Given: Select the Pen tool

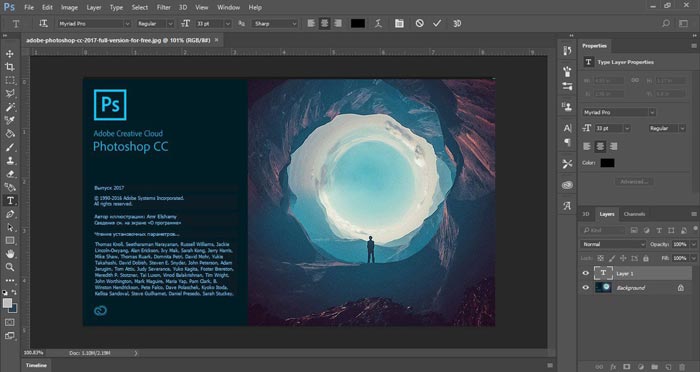Looking at the screenshot, I should coord(9,214).
